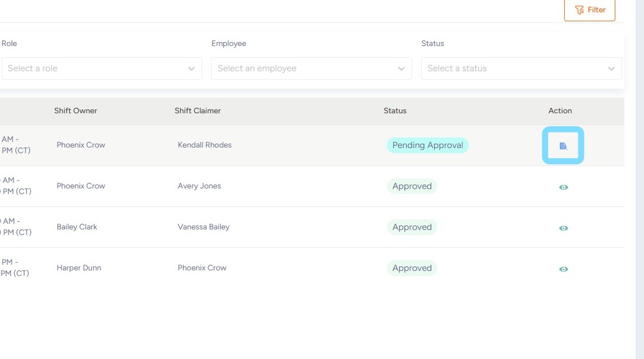
Task: Open the 'Select a role' dropdown
Action: (95, 68)
